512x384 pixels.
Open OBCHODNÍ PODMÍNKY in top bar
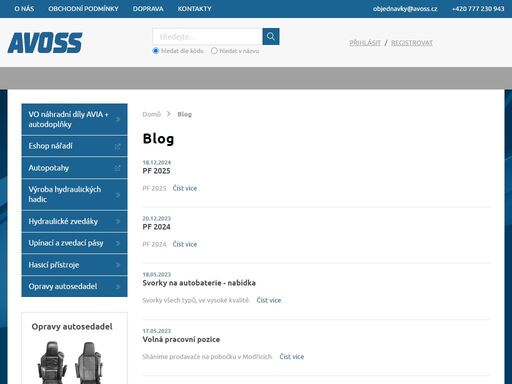point(83,9)
